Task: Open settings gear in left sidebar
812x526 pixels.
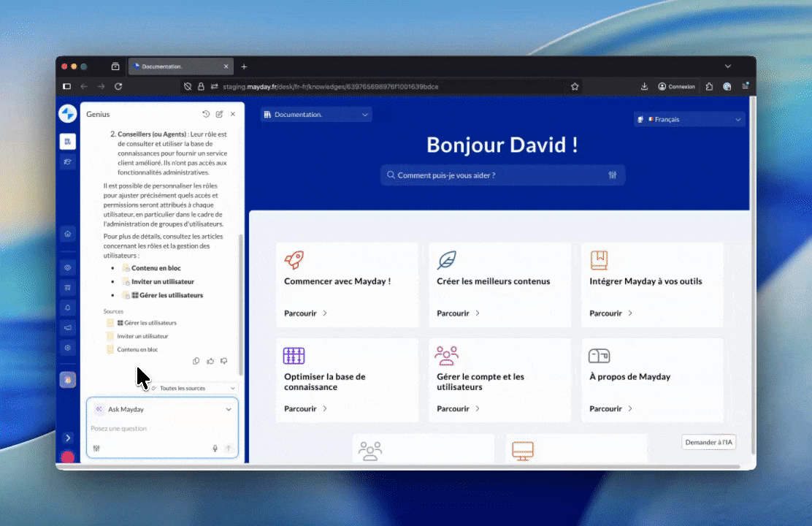Action: click(68, 348)
